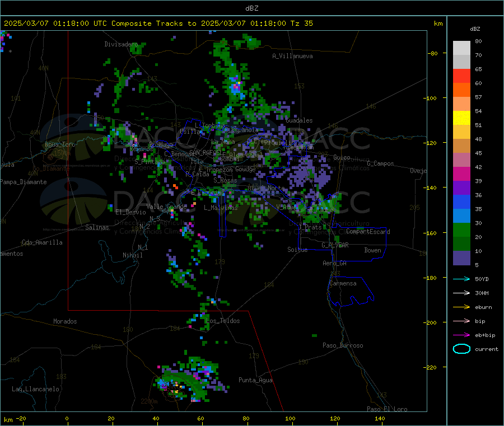Click the 'Punta_Agua' map label
The width and height of the screenshot is (504, 426).
pos(255,381)
